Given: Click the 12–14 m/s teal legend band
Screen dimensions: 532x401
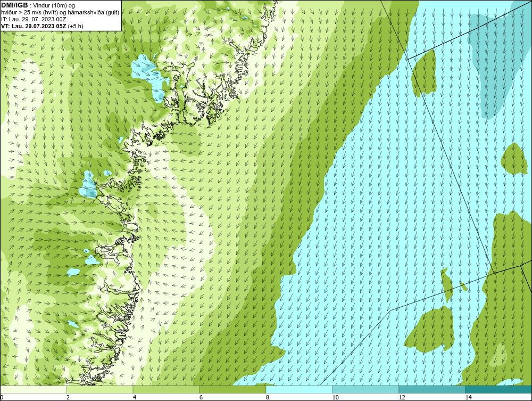Looking at the screenshot, I should (x=432, y=389).
